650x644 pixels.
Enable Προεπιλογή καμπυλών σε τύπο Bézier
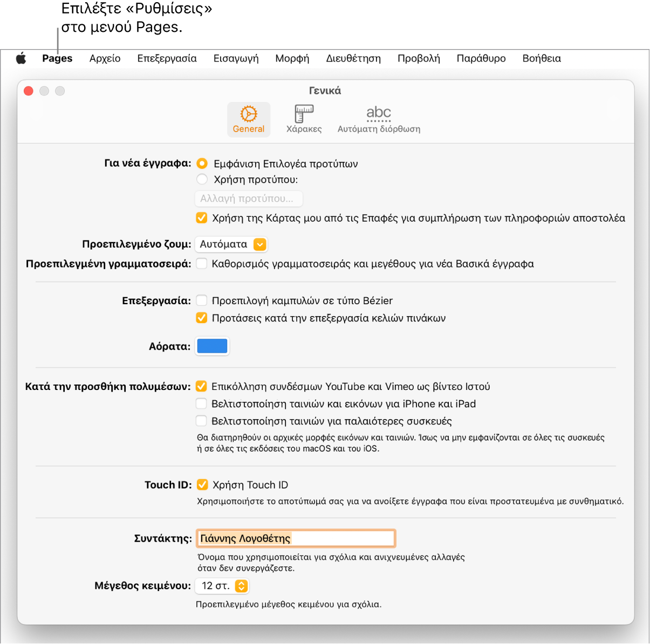pyautogui.click(x=201, y=300)
